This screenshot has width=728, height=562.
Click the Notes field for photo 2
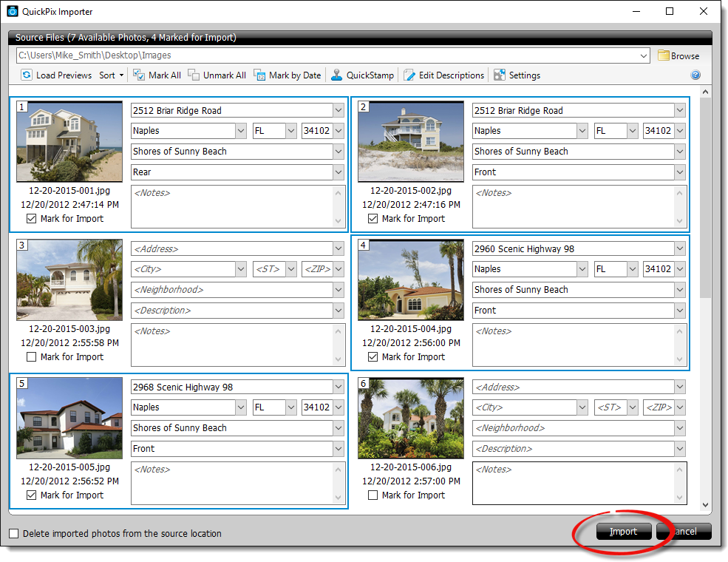click(x=574, y=206)
